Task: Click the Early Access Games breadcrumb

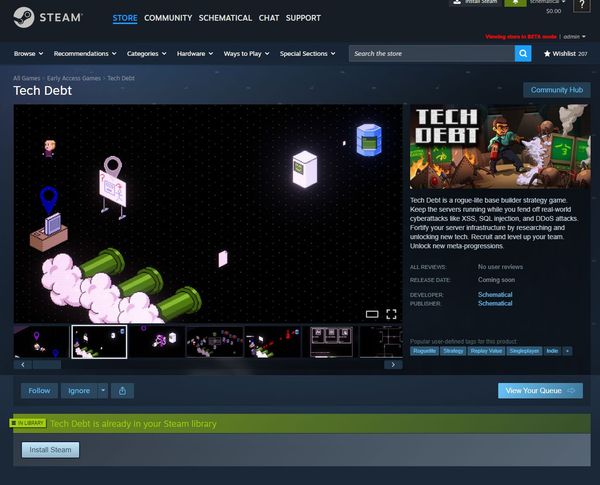Action: 74,78
